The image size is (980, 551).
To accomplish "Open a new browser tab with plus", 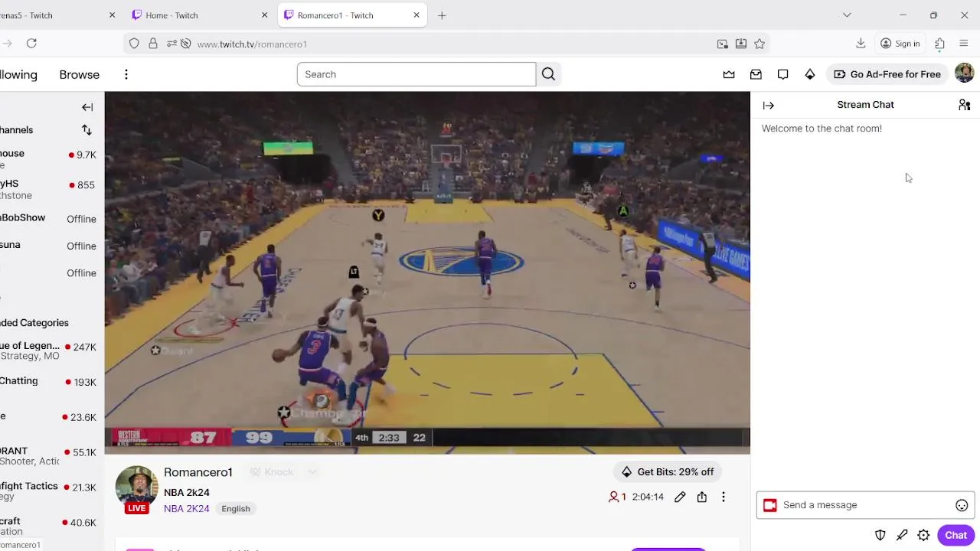I will (x=442, y=15).
